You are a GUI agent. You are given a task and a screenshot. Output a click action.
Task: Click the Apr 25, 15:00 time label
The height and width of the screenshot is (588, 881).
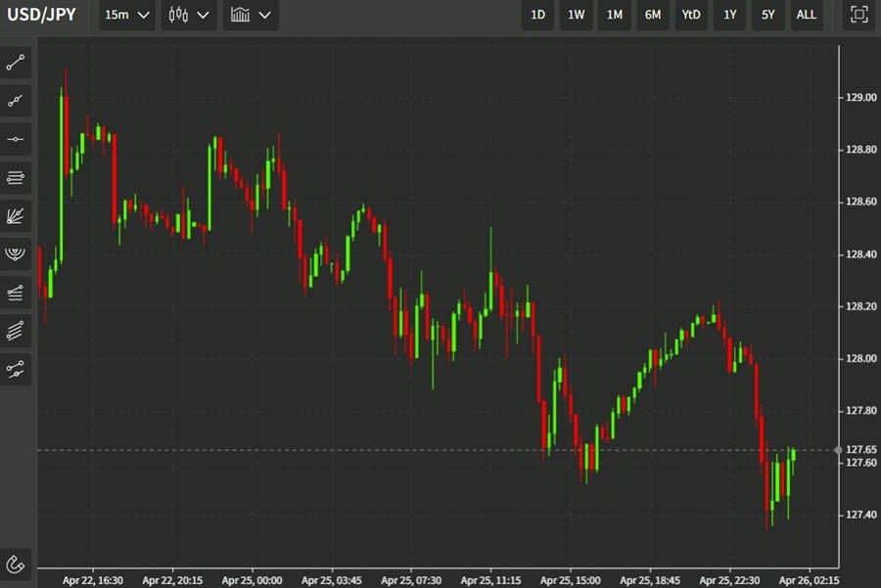coord(571,580)
